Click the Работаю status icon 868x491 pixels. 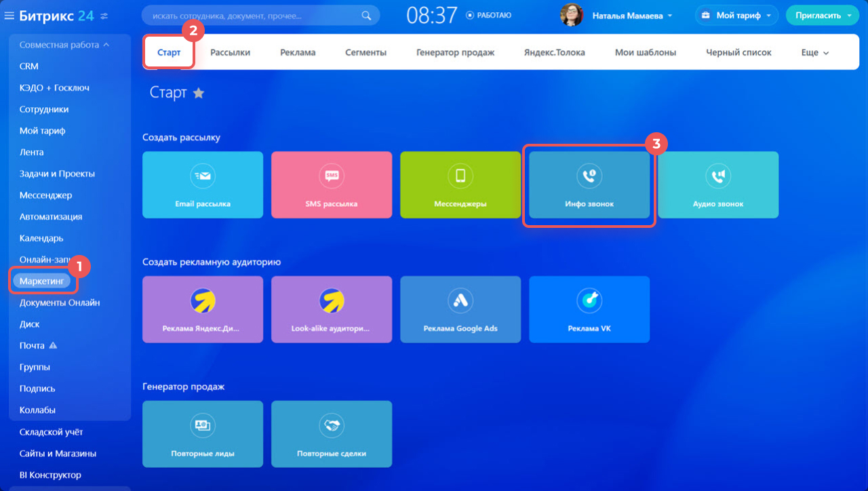(471, 15)
